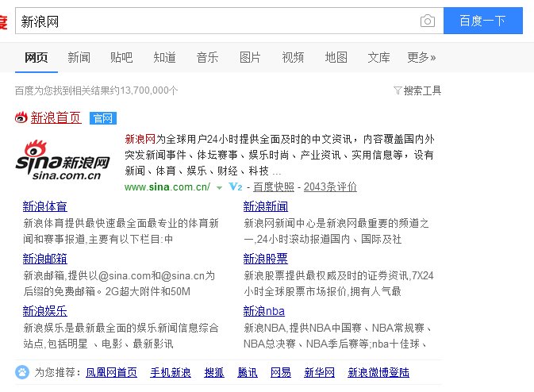
Task: Open the 新浪股票 sublink
Action: 266,259
